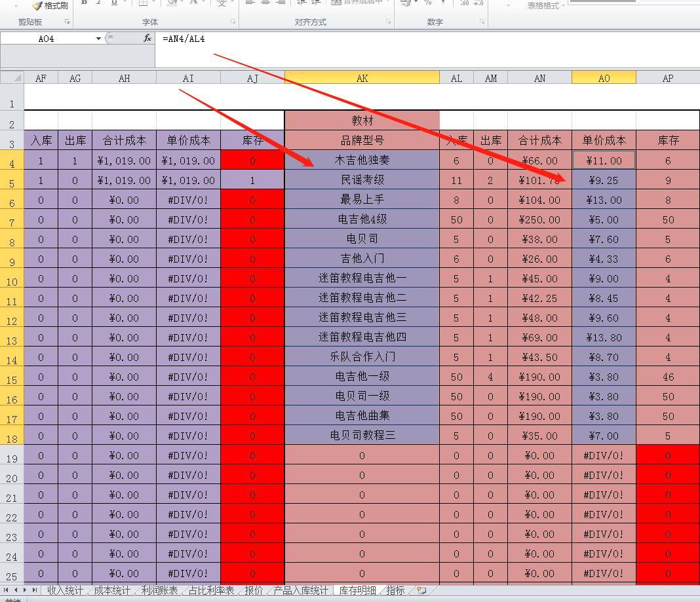Click the ¥4.33 unit cost cell
The height and width of the screenshot is (602, 700).
[604, 258]
